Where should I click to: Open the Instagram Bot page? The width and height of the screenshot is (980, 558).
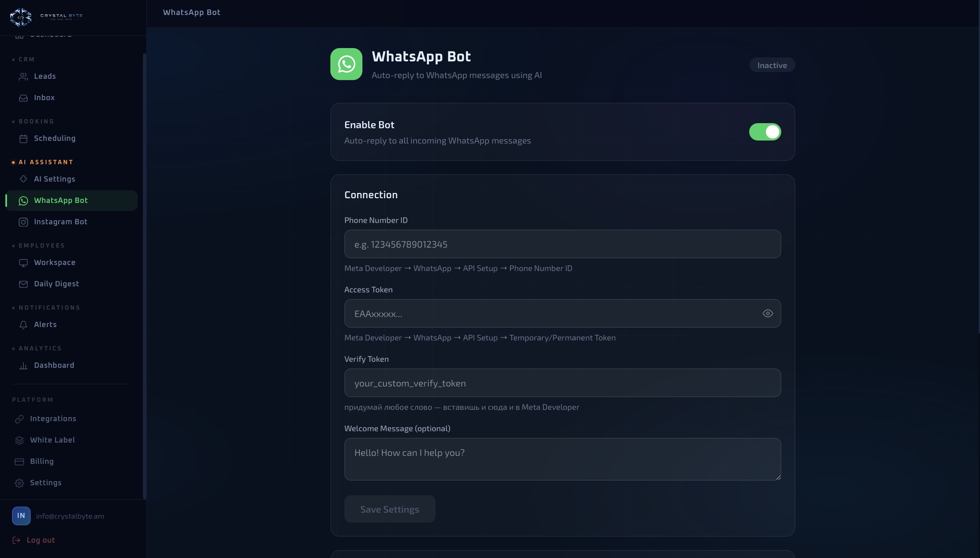click(x=71, y=222)
